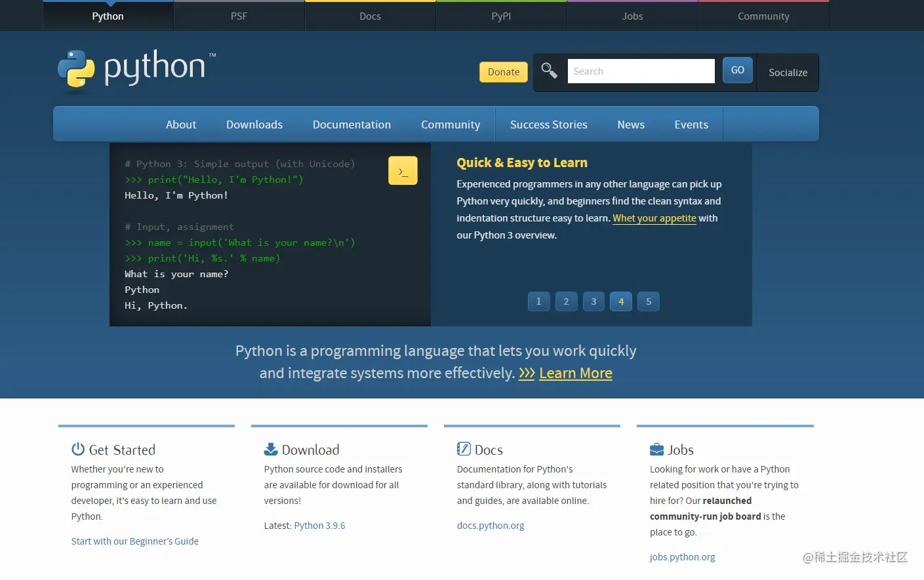Click the Jobs section heading
924x580 pixels.
(x=681, y=450)
